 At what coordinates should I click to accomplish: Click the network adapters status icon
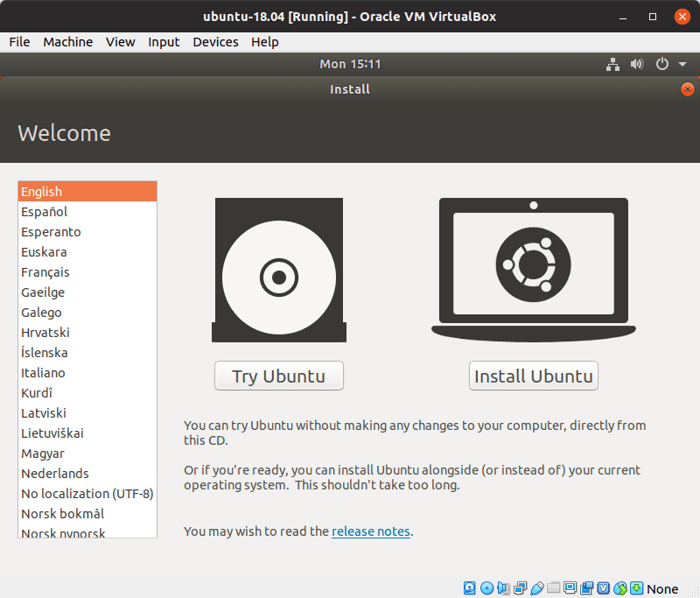pos(520,588)
